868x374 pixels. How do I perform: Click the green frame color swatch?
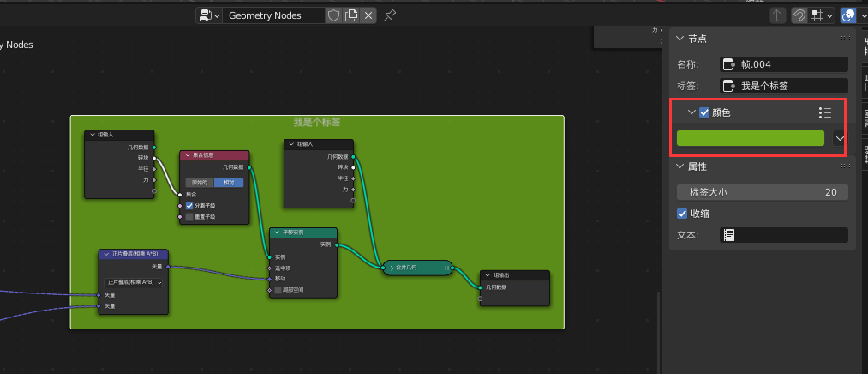[750, 138]
